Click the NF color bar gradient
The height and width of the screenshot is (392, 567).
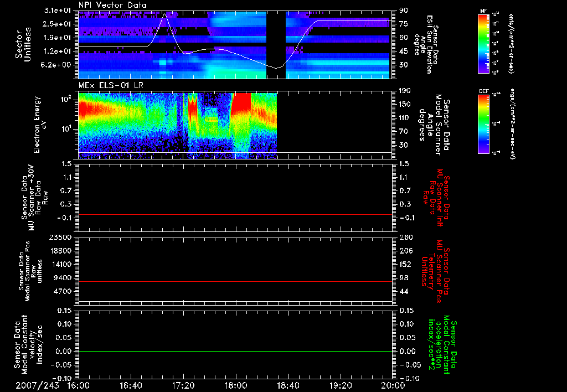click(484, 43)
